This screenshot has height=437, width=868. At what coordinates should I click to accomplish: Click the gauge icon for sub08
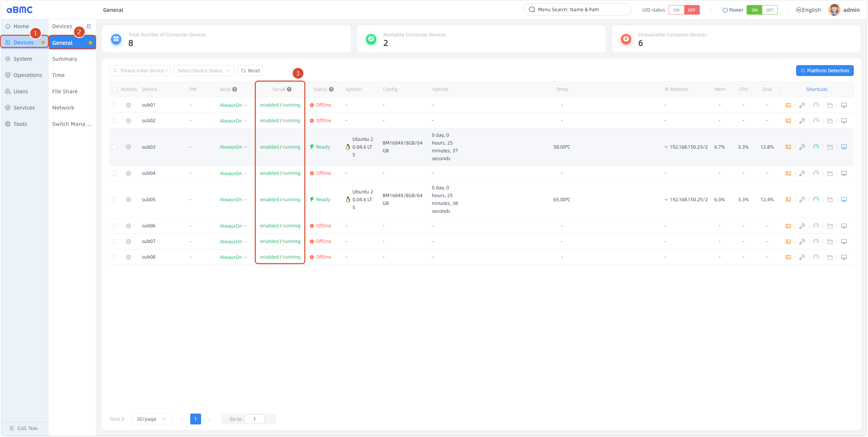coord(816,257)
